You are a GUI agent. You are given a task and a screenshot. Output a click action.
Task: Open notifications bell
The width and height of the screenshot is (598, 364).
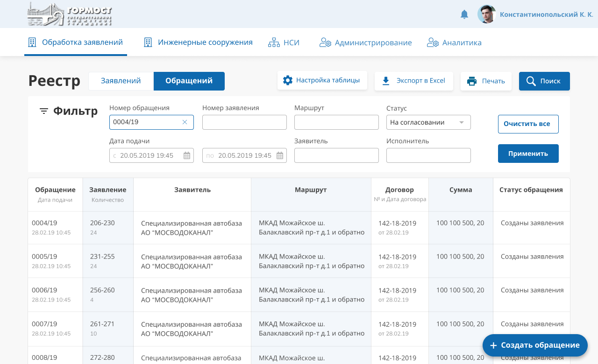click(x=464, y=14)
